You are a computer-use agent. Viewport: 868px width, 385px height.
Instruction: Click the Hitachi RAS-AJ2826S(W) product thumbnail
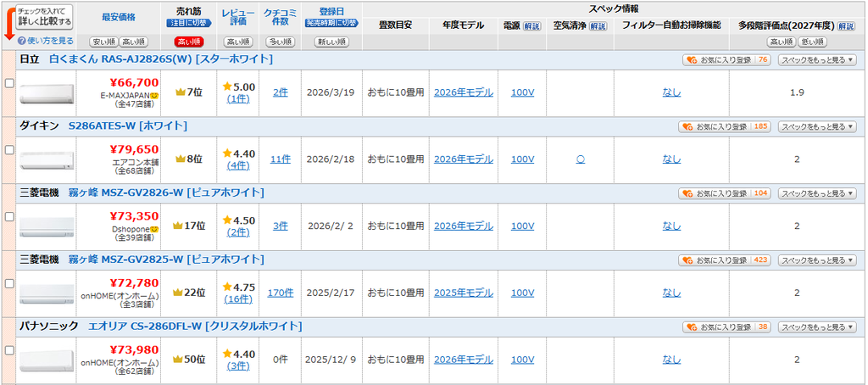click(x=47, y=93)
